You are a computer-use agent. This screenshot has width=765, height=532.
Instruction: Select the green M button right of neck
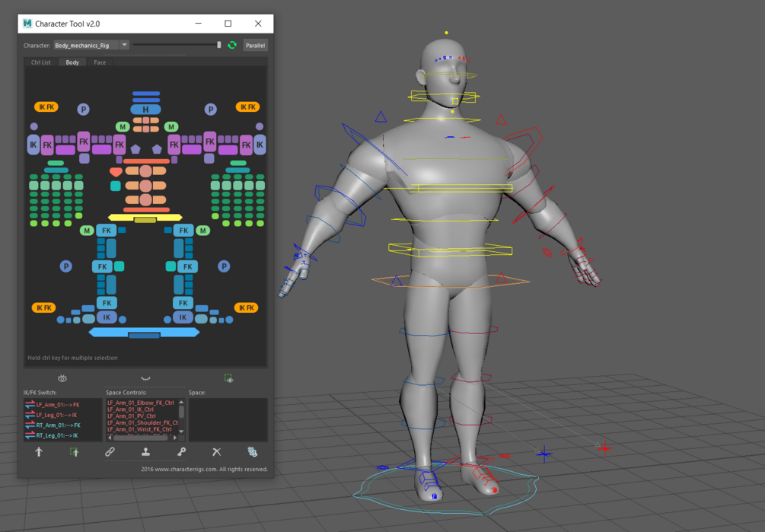[171, 127]
